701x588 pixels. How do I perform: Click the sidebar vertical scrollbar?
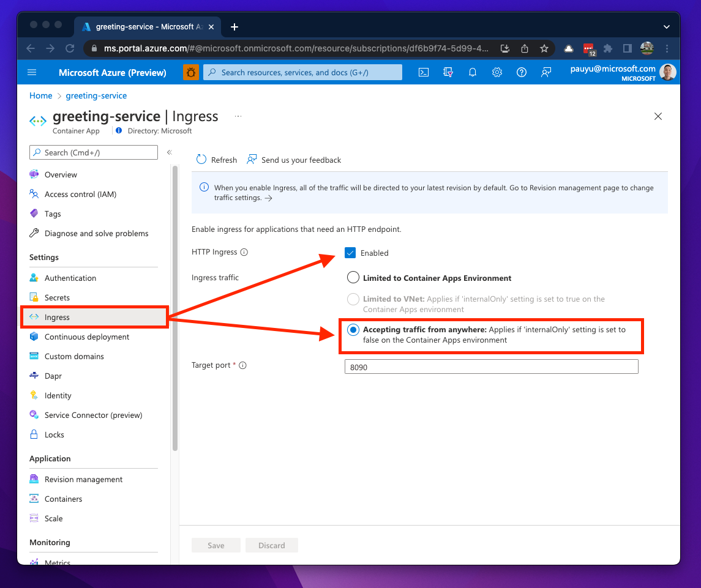pos(175,306)
